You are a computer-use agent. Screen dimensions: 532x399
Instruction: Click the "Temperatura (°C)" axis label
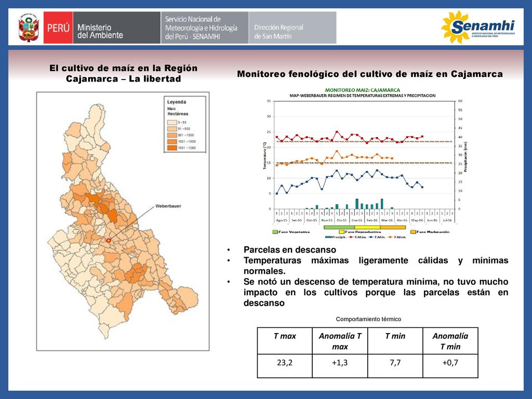[264, 156]
